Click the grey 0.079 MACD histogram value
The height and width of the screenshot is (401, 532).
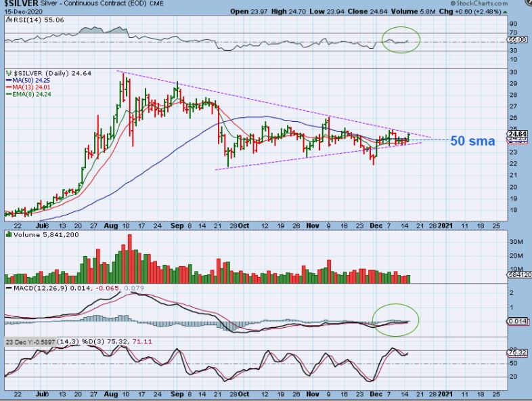tap(134, 289)
